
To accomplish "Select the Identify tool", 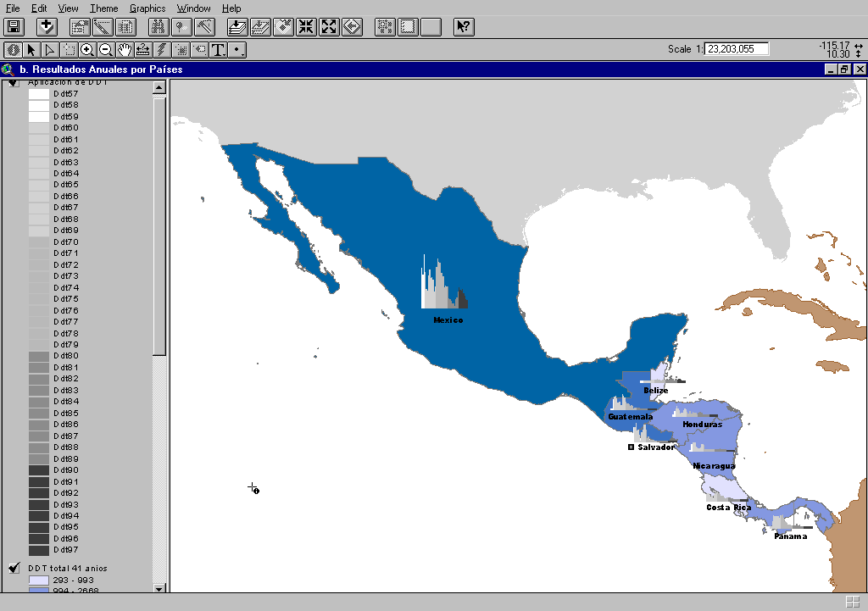I will pyautogui.click(x=13, y=50).
